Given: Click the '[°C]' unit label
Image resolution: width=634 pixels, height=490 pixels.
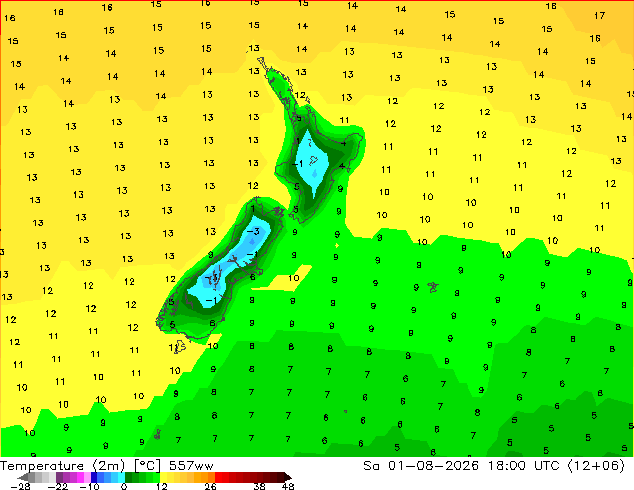Looking at the screenshot, I should point(147,466).
